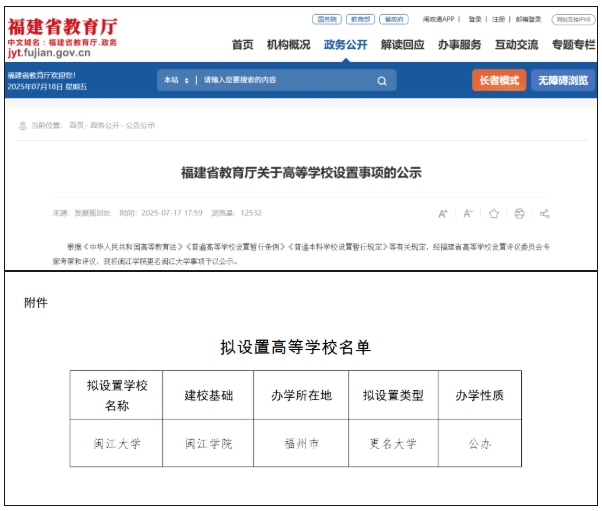Click location icon beside 当前位置
This screenshot has height=511, width=602.
(22, 125)
